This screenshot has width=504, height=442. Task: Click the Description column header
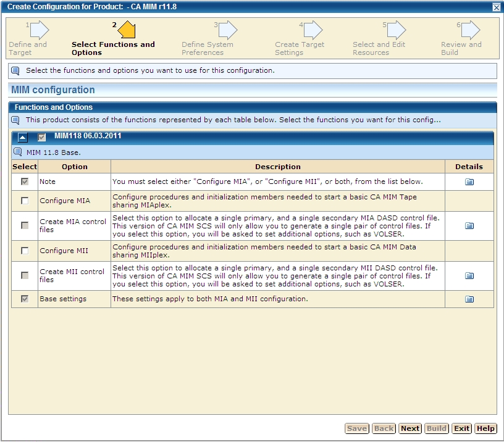click(x=277, y=167)
